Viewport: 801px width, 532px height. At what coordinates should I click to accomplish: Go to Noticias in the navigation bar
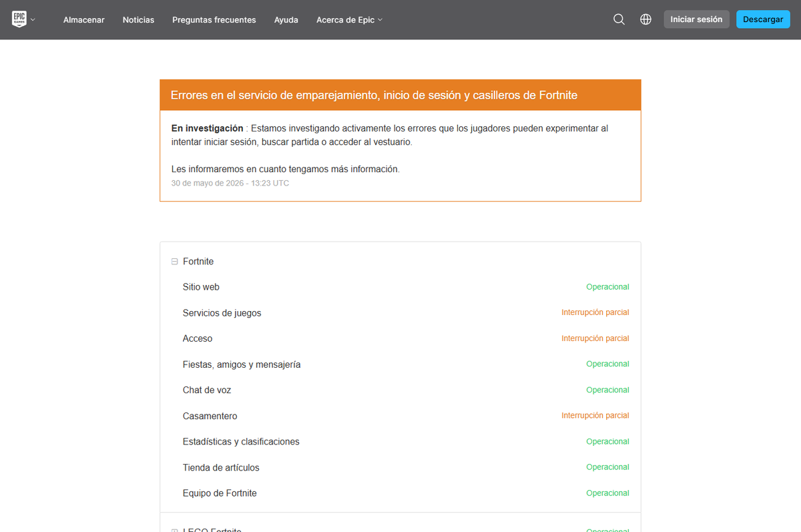click(138, 19)
